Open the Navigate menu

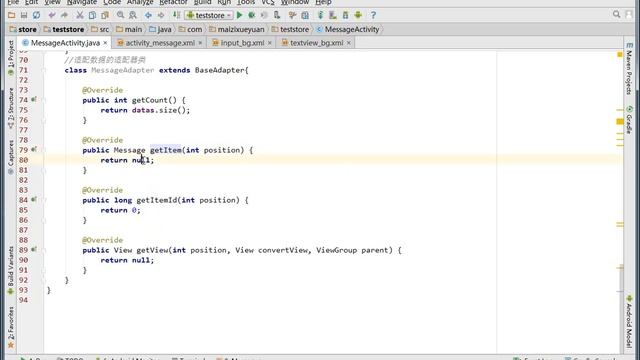point(82,2)
